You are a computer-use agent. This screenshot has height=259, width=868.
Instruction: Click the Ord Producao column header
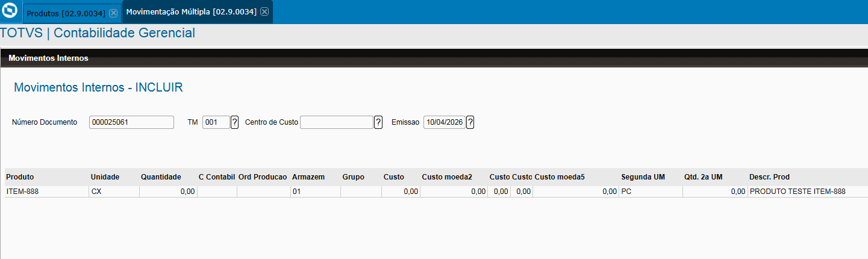(263, 177)
